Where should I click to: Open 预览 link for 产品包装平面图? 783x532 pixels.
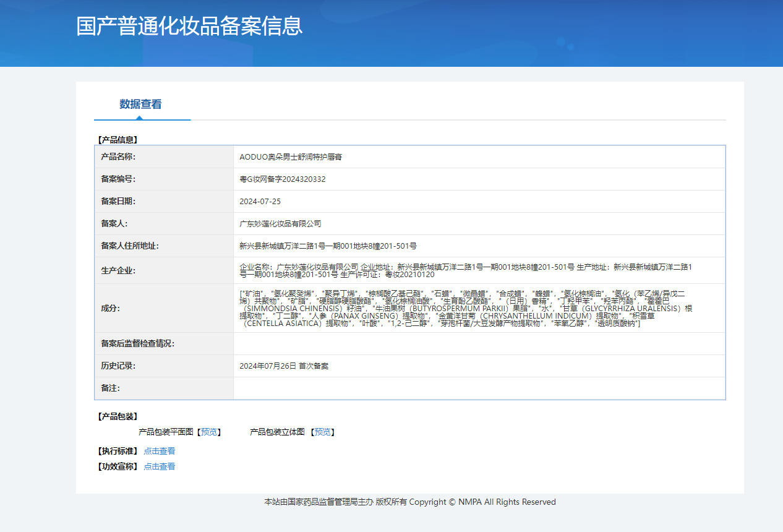[x=209, y=432]
